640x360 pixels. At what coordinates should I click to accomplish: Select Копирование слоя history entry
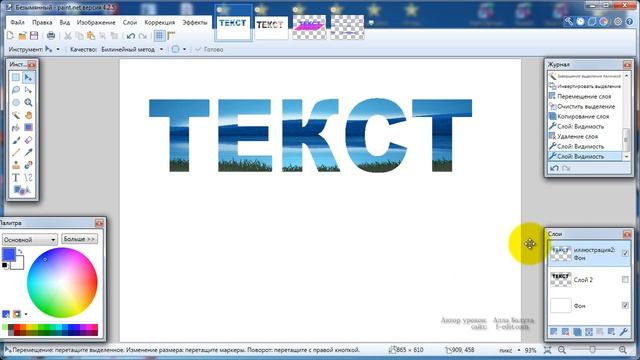(x=584, y=116)
